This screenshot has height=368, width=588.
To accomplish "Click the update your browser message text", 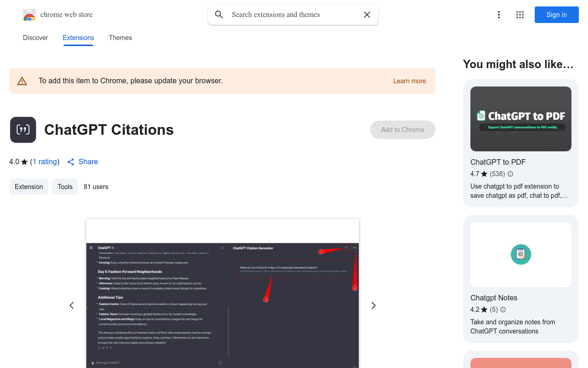I will click(130, 81).
